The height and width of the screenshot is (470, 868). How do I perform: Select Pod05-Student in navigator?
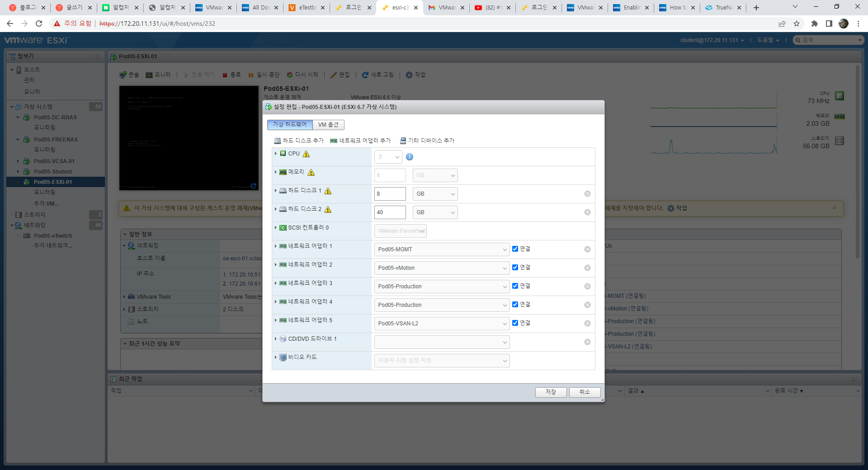point(53,172)
